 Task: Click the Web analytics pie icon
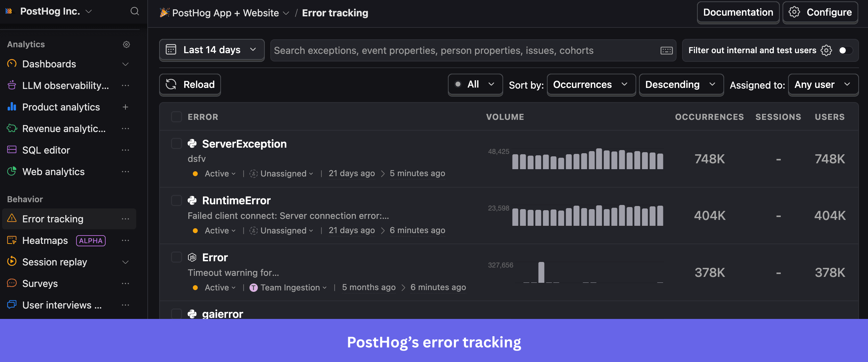(x=12, y=171)
